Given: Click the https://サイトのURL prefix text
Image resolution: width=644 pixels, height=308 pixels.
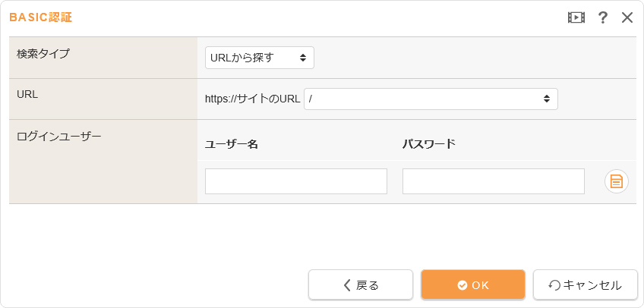Looking at the screenshot, I should pyautogui.click(x=253, y=99).
